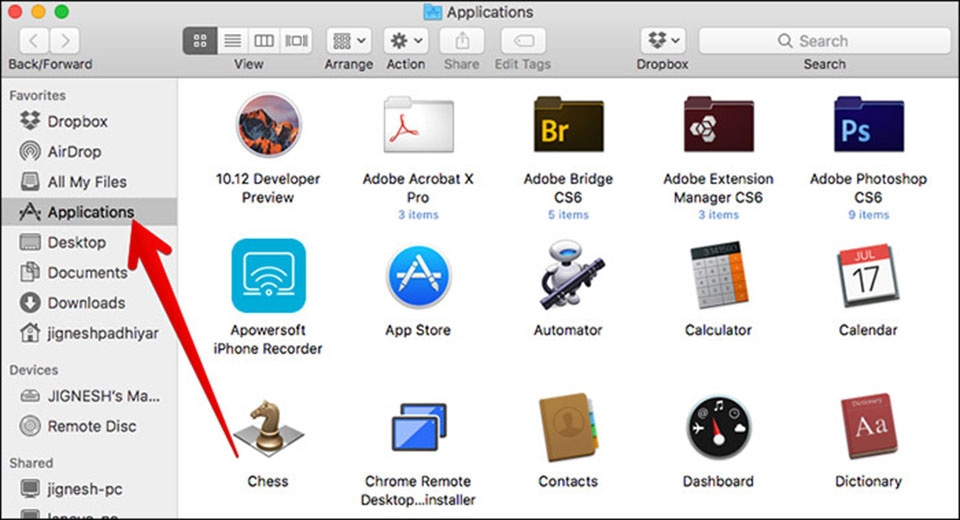Image resolution: width=960 pixels, height=520 pixels.
Task: Open the Contacts address book icon
Action: (x=568, y=427)
